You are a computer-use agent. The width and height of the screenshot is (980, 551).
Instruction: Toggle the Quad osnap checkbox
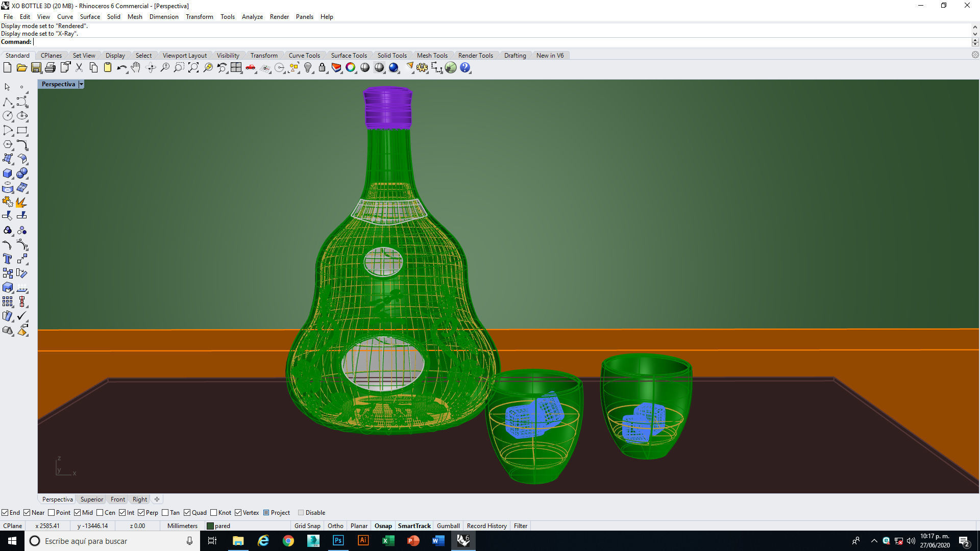187,513
